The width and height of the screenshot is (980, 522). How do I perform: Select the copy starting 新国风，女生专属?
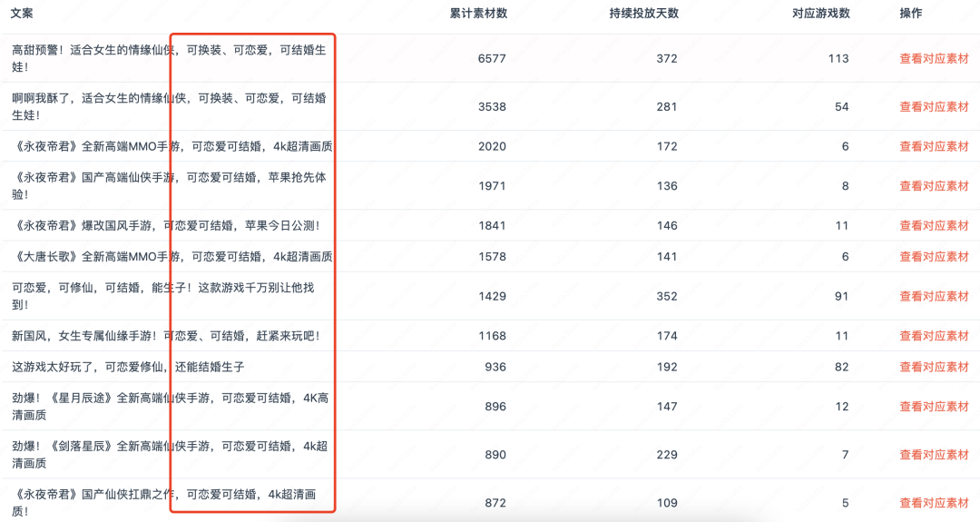(166, 336)
